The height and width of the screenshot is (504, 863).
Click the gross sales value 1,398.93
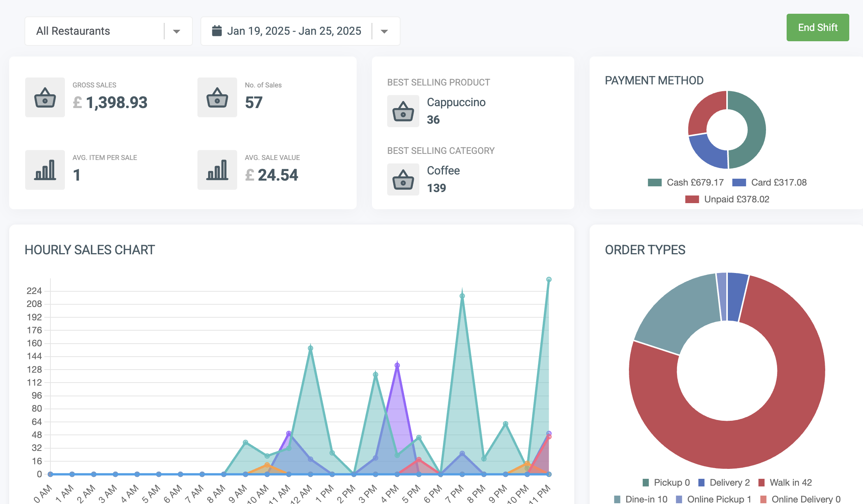coord(116,102)
